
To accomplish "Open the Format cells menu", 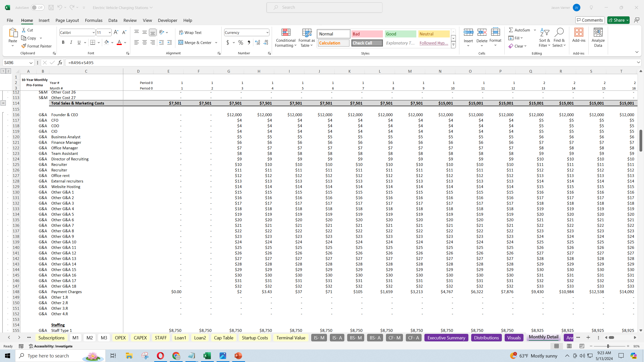I will tap(495, 38).
